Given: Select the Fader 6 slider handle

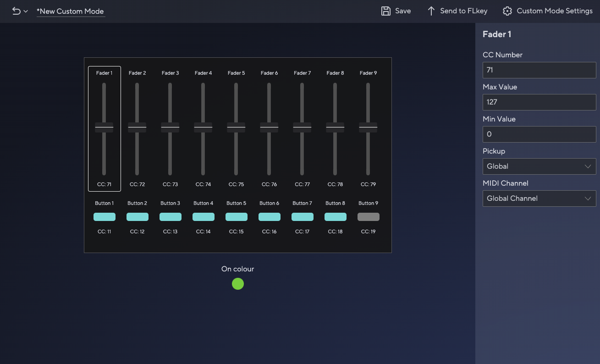Looking at the screenshot, I should click(269, 127).
